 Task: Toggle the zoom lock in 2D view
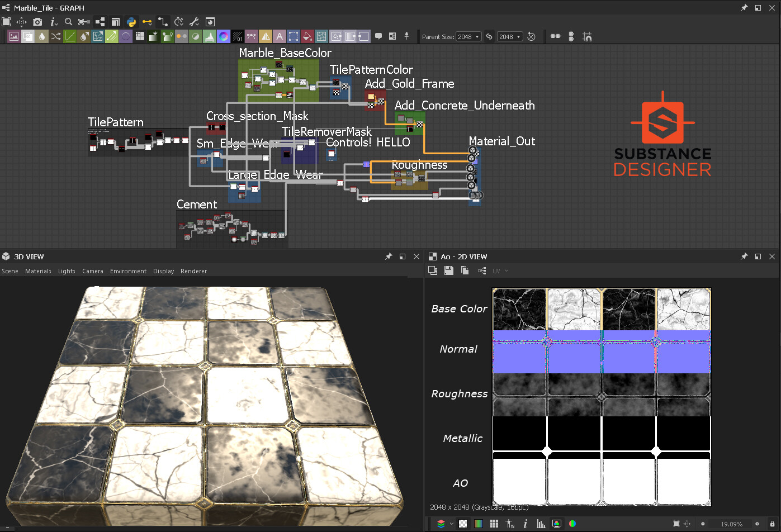click(772, 524)
